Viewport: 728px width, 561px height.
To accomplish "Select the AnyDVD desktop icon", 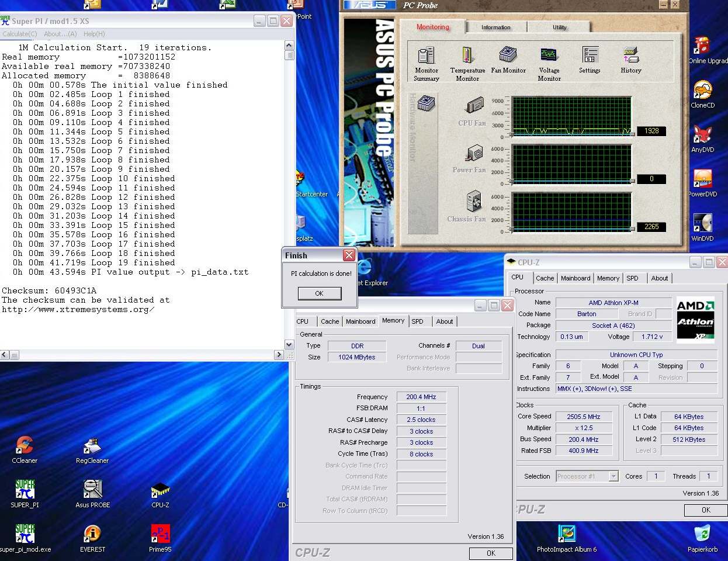I will (703, 139).
